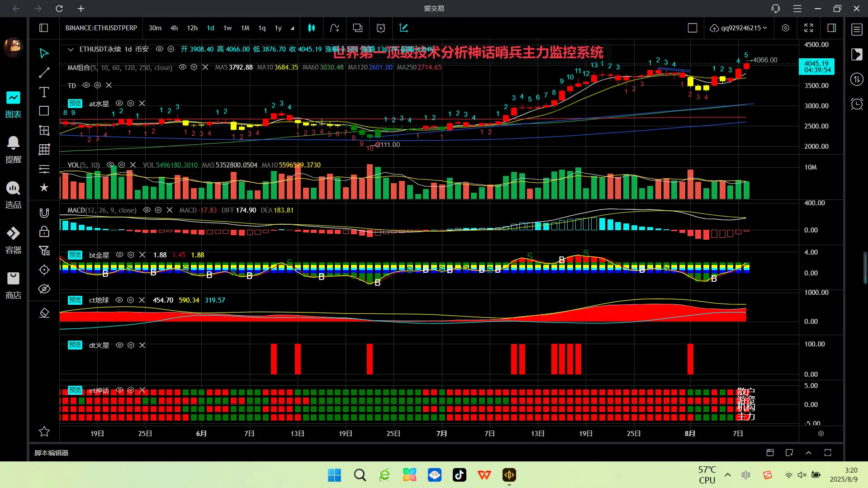Screen dimensions: 868x488
Task: Open the 容器 container section
Action: tap(13, 241)
